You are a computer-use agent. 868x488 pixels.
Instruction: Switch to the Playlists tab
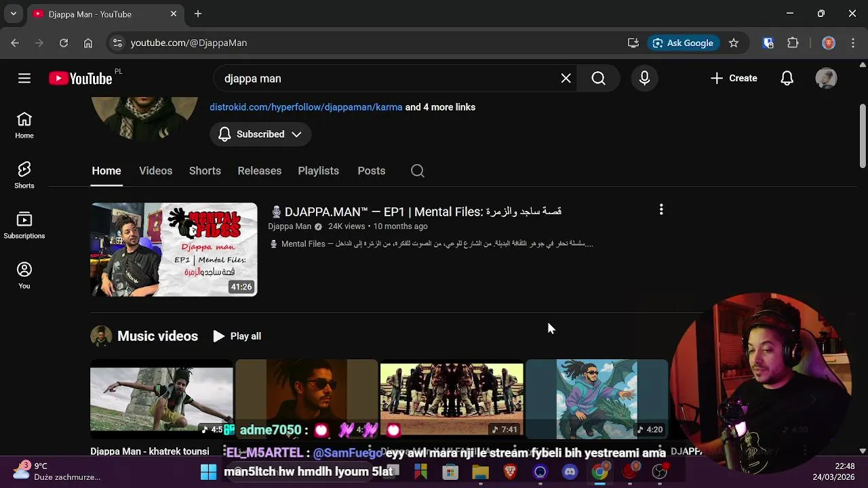318,171
